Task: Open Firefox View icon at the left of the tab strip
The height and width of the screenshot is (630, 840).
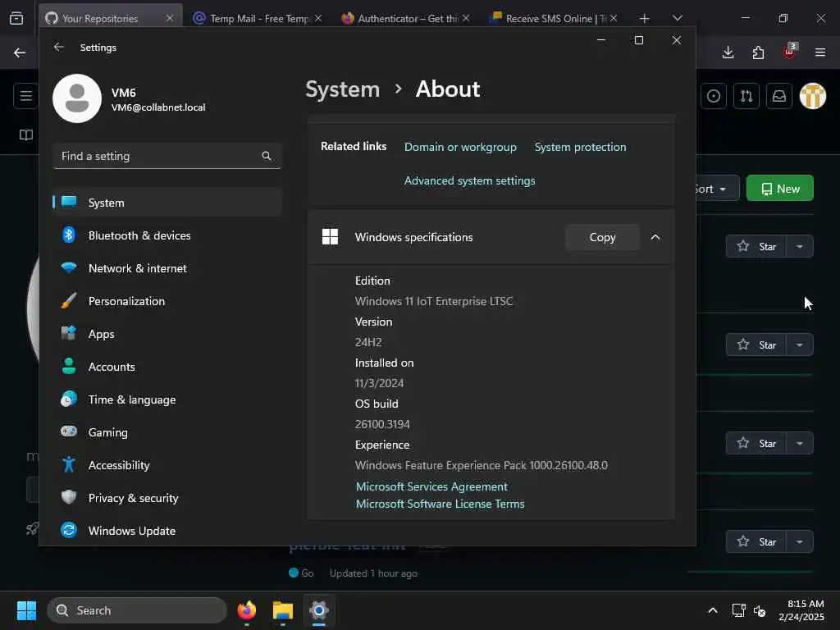Action: coord(16,18)
